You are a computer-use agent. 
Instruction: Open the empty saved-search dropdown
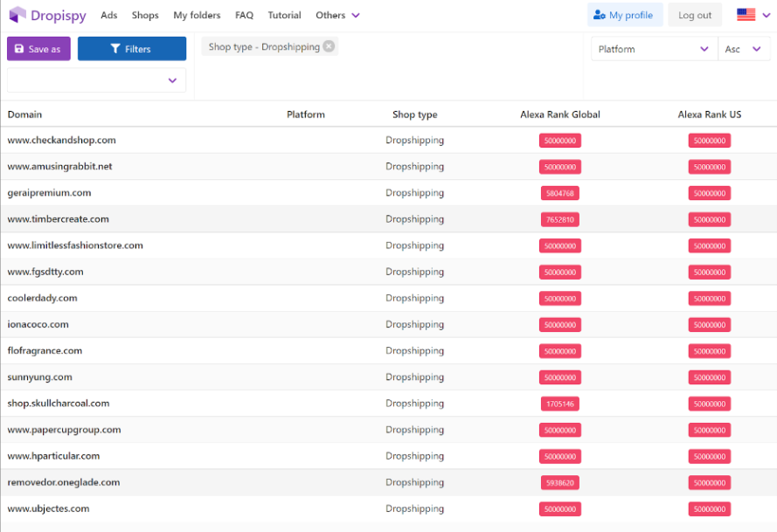97,80
